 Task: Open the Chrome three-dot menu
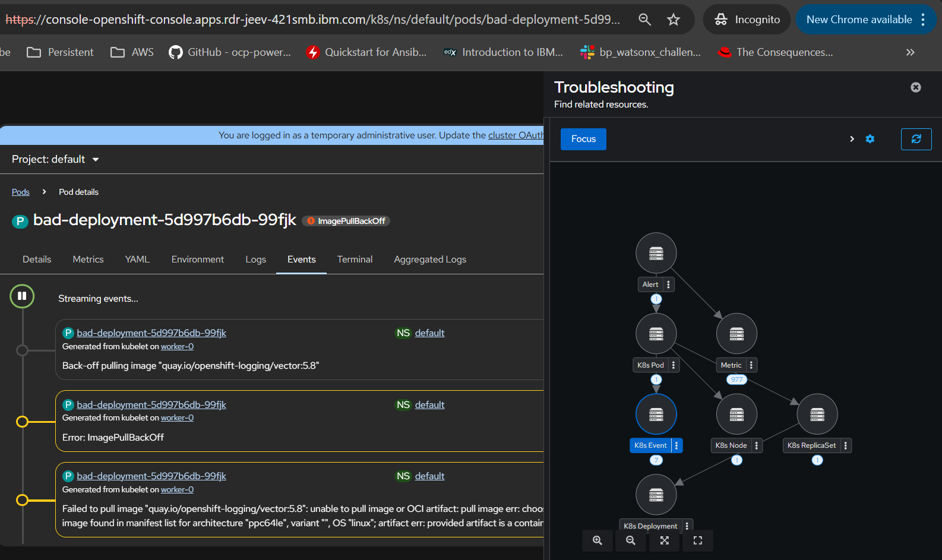tap(923, 20)
